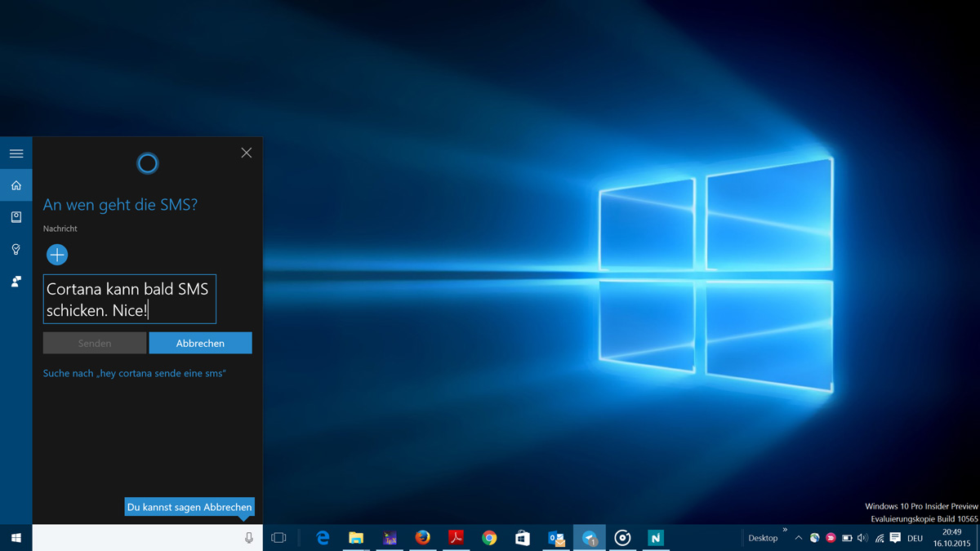Open Task View from the taskbar
This screenshot has height=551, width=980.
[x=278, y=538]
